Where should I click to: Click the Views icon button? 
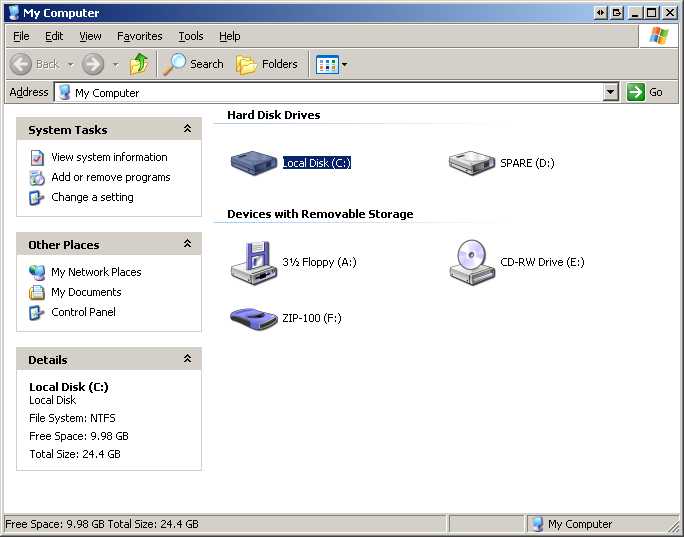(x=327, y=65)
